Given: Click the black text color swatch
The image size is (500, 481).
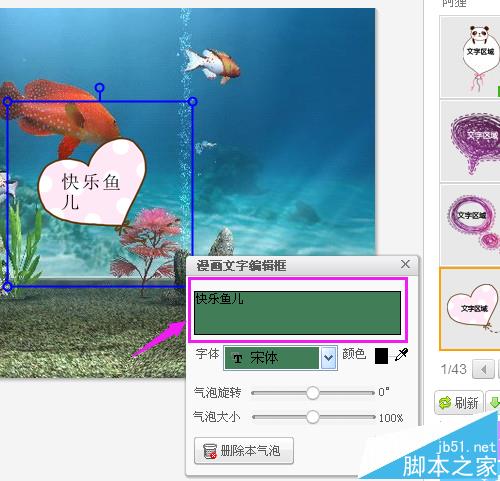Looking at the screenshot, I should [x=381, y=356].
